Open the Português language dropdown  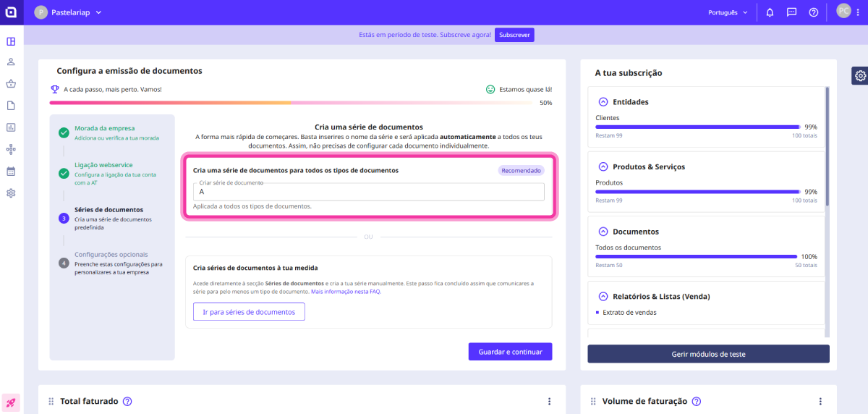pos(729,12)
